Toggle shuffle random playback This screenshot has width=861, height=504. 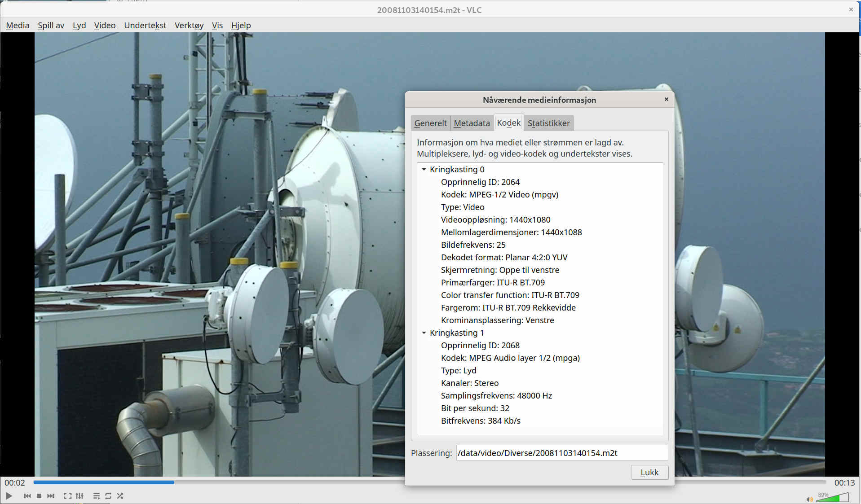click(x=120, y=496)
